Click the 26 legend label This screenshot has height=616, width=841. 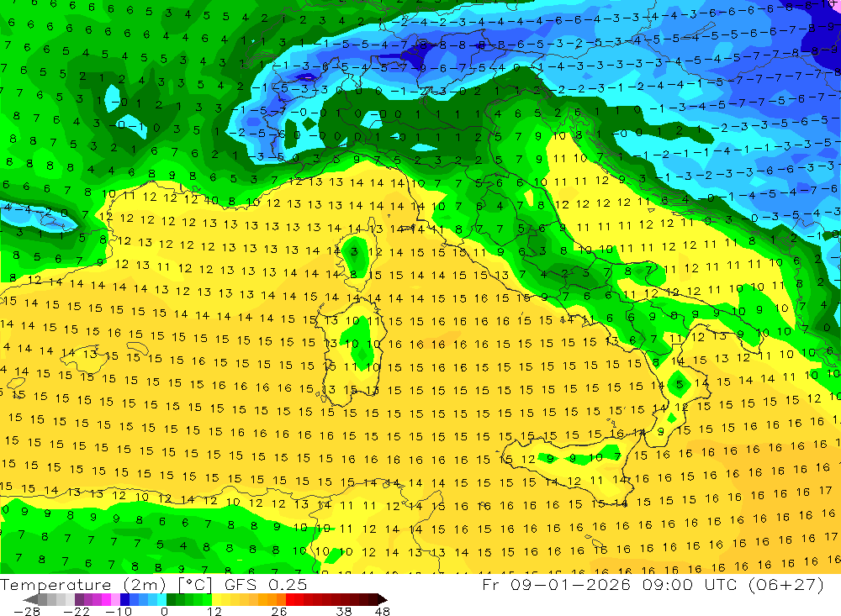click(279, 611)
